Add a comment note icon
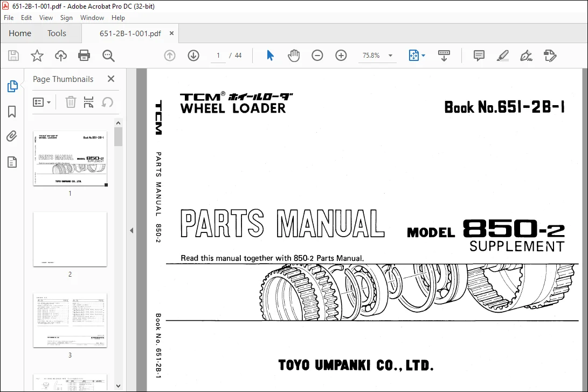Screen dimensions: 588x392 coord(479,56)
